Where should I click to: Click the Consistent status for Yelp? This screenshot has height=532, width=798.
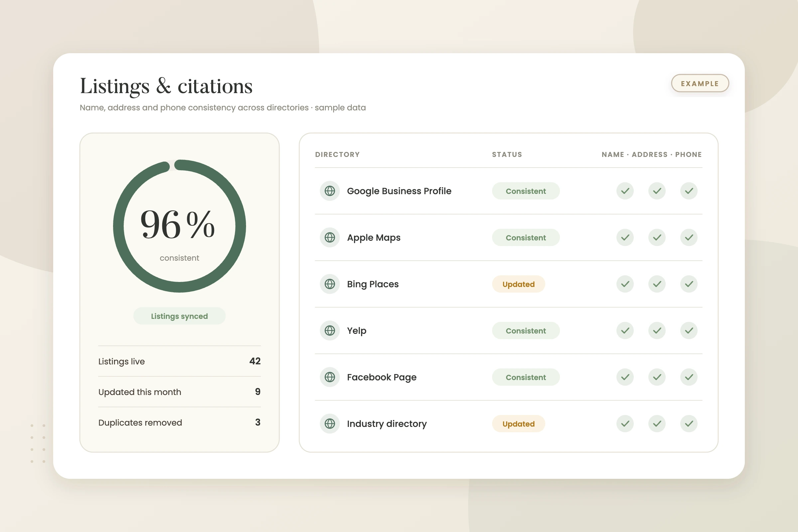point(526,331)
